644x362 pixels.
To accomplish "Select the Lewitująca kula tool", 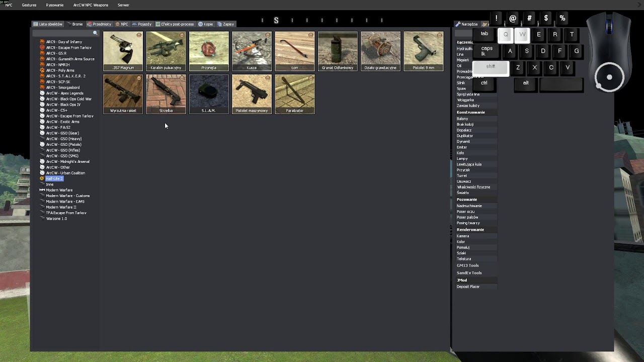I will point(475,164).
